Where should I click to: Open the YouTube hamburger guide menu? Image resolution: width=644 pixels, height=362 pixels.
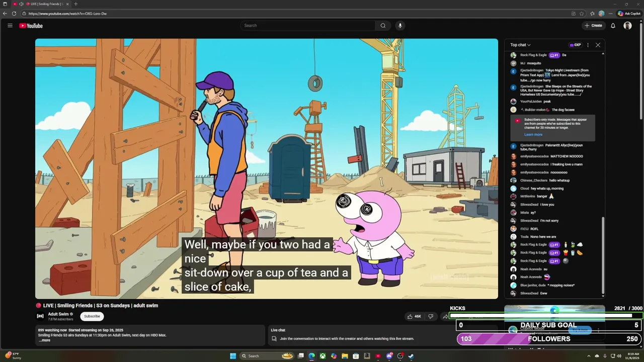tap(10, 26)
